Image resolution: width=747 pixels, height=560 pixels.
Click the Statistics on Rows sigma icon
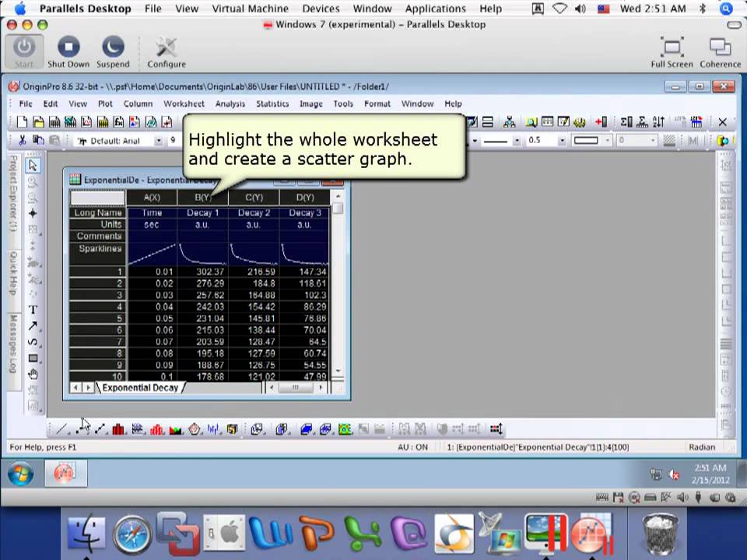tap(642, 122)
